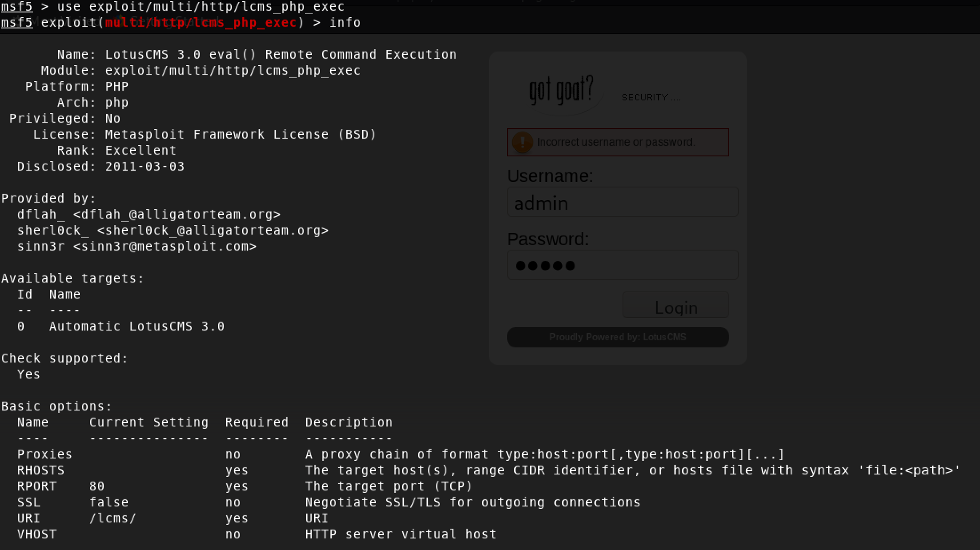Click author line 'sherl0ck_ <sherl0ck_@alligatorteam.org>'

[173, 230]
